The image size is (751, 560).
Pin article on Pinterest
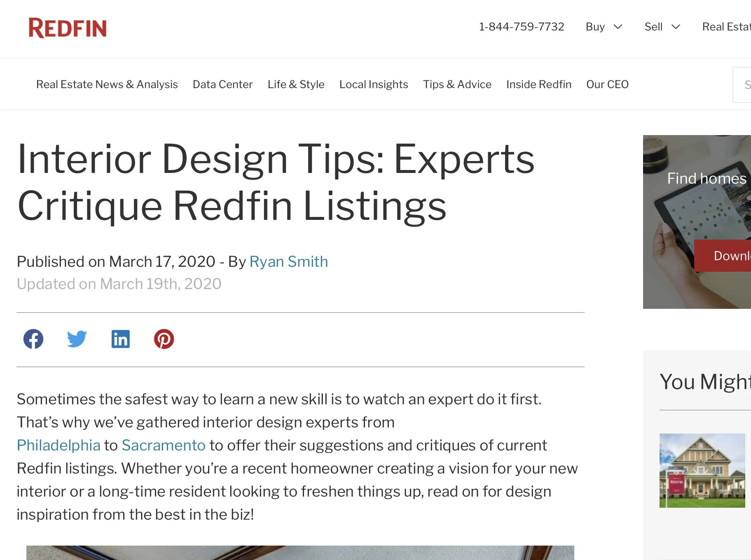tap(164, 339)
